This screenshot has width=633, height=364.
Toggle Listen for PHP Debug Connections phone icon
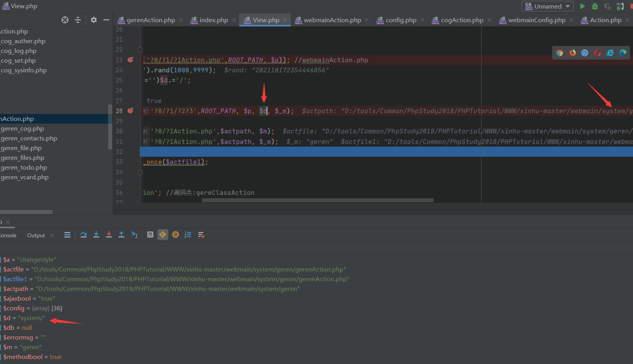[620, 6]
